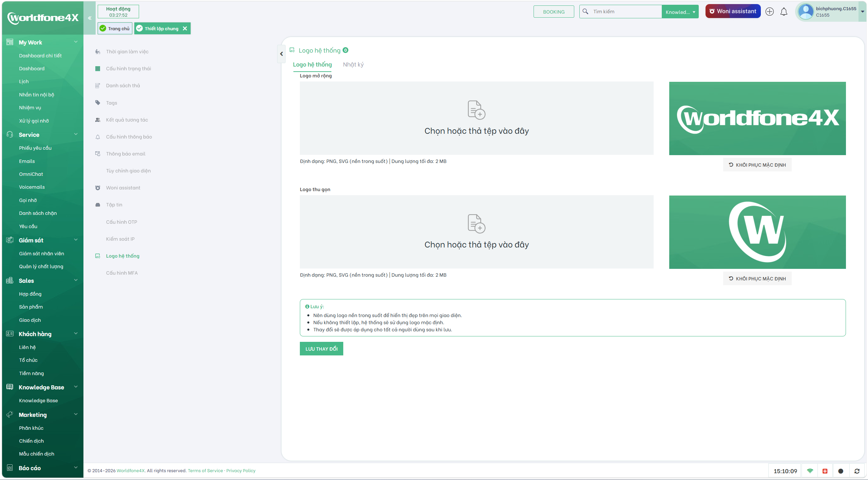Collapse the Sales section

click(x=76, y=280)
